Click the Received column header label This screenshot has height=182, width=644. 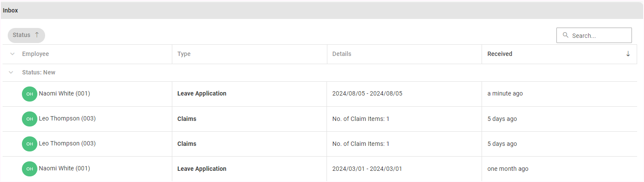(x=500, y=54)
